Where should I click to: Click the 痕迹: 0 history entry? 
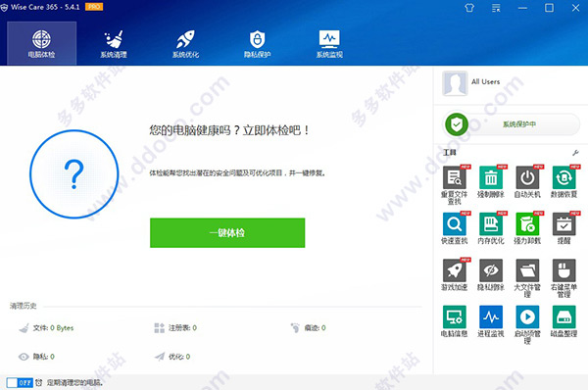[309, 328]
